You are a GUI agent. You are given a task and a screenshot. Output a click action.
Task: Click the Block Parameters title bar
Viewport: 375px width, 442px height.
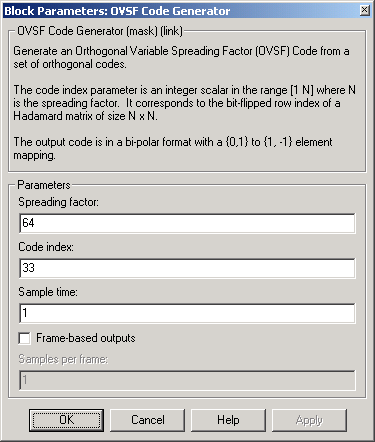[x=182, y=11]
